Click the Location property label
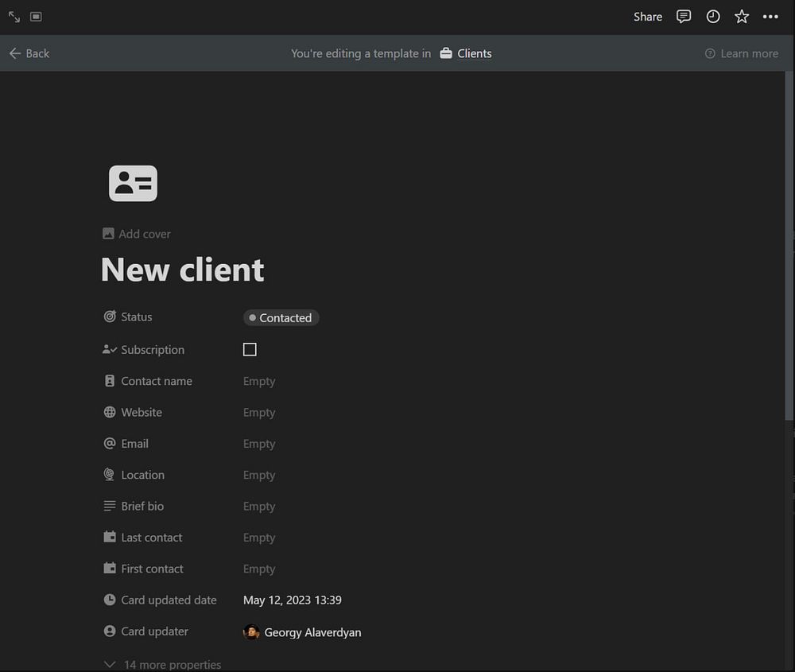 pyautogui.click(x=143, y=476)
